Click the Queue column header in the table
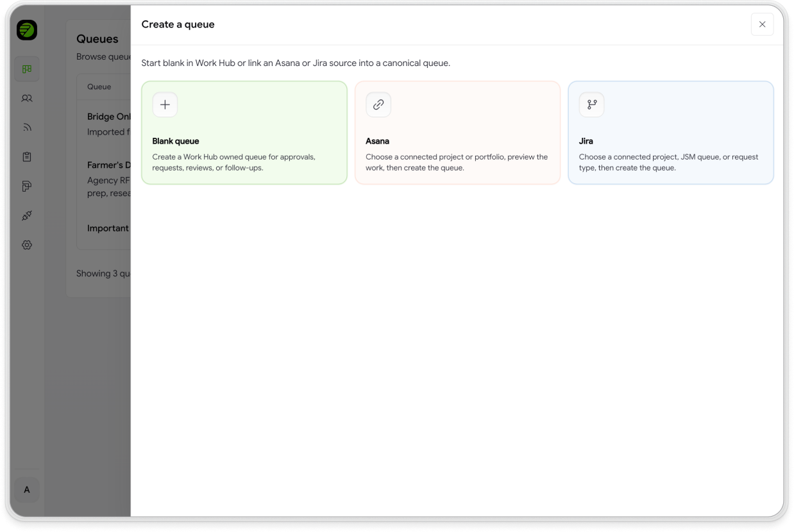 (99, 87)
